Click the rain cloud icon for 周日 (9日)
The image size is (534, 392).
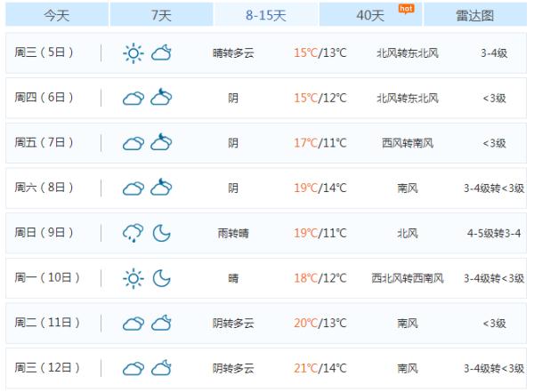pyautogui.click(x=133, y=233)
